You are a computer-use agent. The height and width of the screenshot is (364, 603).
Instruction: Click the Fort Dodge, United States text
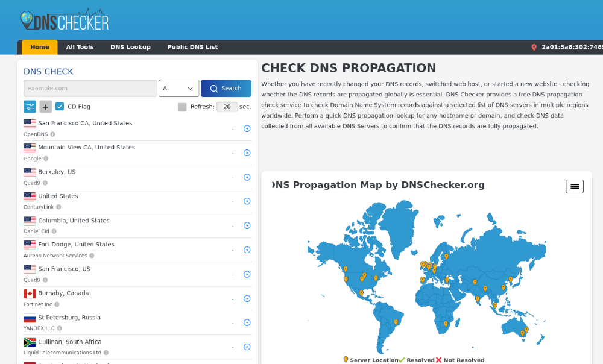click(x=76, y=245)
